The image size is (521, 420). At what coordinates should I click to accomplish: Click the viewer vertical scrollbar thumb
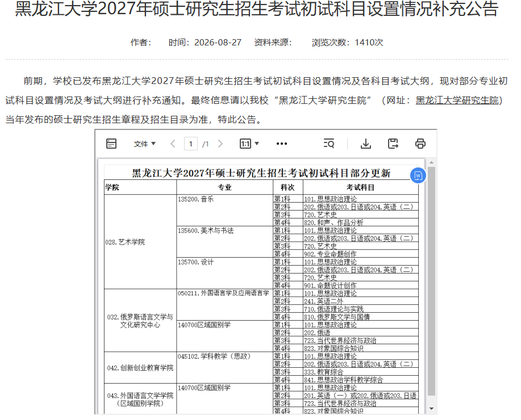[431, 281]
